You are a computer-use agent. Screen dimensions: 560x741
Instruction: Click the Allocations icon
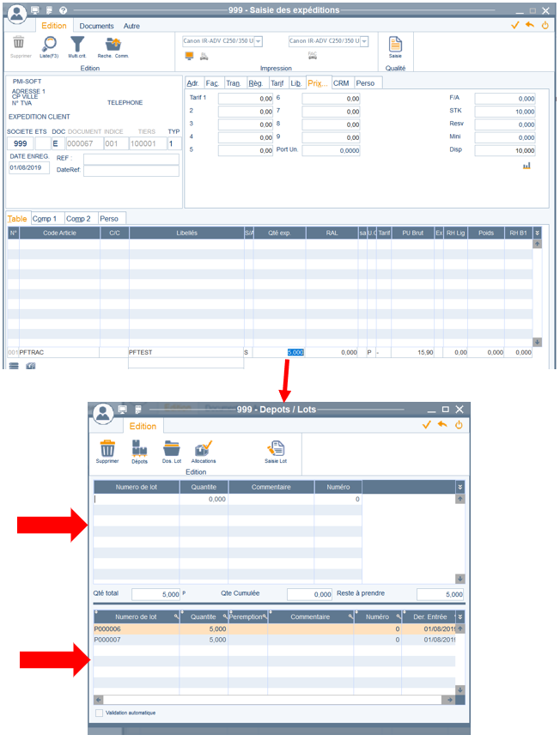point(204,448)
